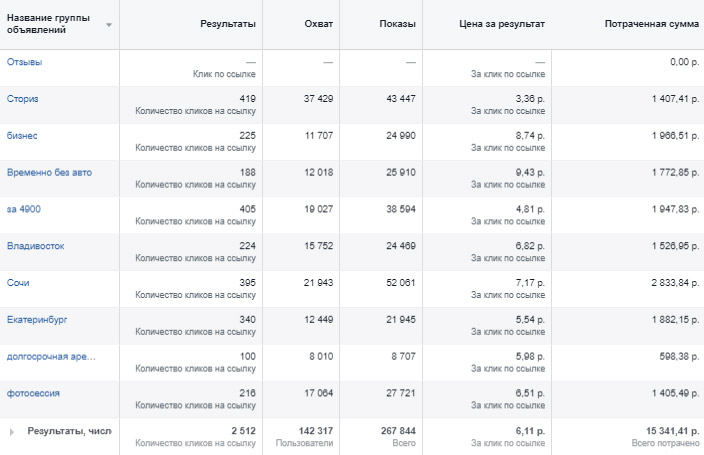This screenshot has width=704, height=455.
Task: Select the бизнес ad set link
Action: point(22,135)
